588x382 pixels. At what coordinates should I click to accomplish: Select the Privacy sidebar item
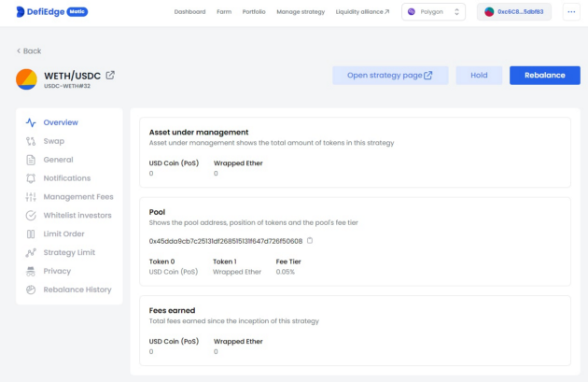(57, 271)
